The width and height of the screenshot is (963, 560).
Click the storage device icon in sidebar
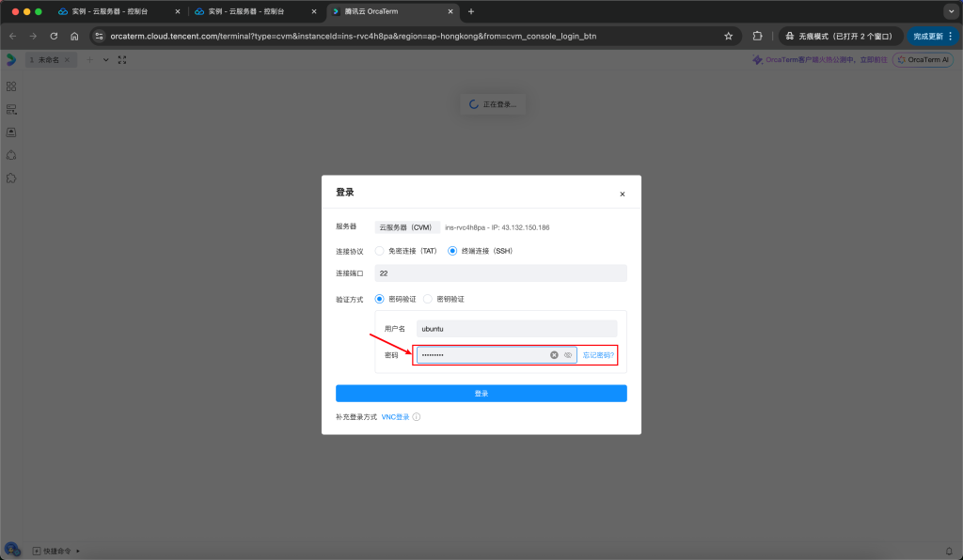coord(10,132)
